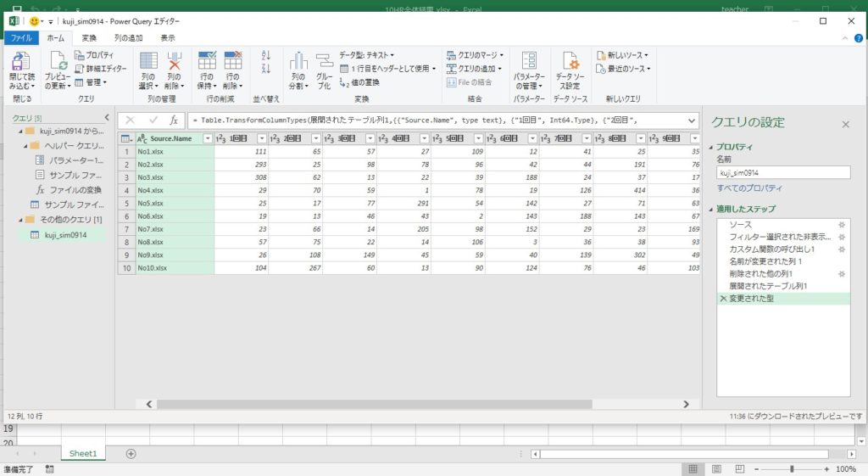The height and width of the screenshot is (476, 868).
Task: Click the Refresh Preview (プレビューの更新) icon
Action: (x=58, y=61)
